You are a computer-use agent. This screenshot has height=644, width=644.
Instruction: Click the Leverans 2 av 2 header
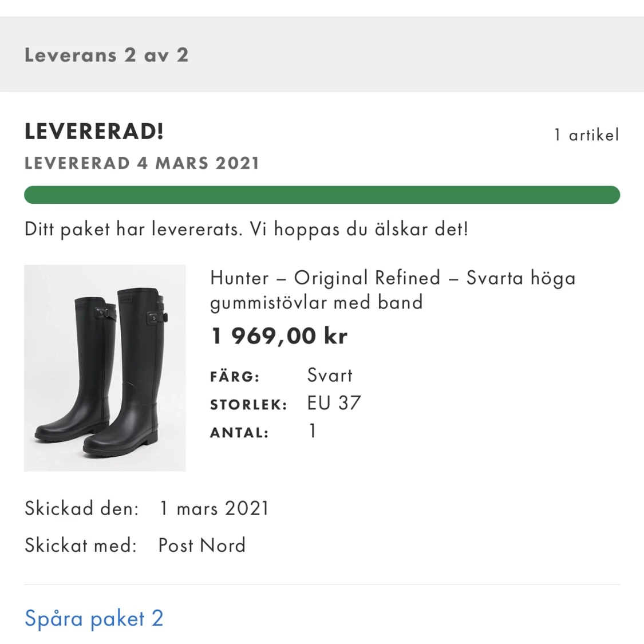click(106, 54)
